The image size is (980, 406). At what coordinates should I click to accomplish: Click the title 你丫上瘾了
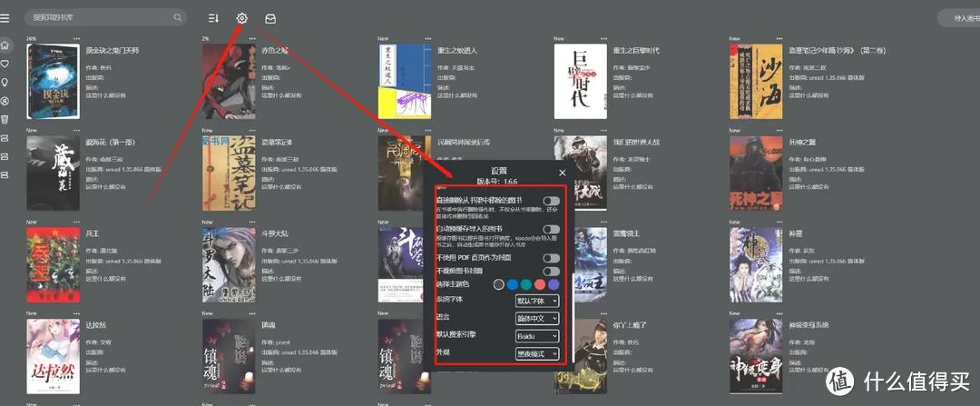pos(630,325)
